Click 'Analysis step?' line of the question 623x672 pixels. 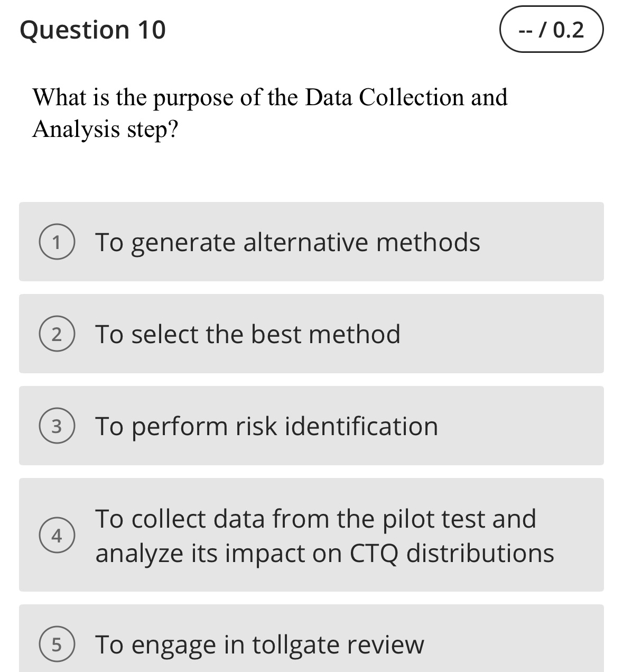(x=105, y=129)
